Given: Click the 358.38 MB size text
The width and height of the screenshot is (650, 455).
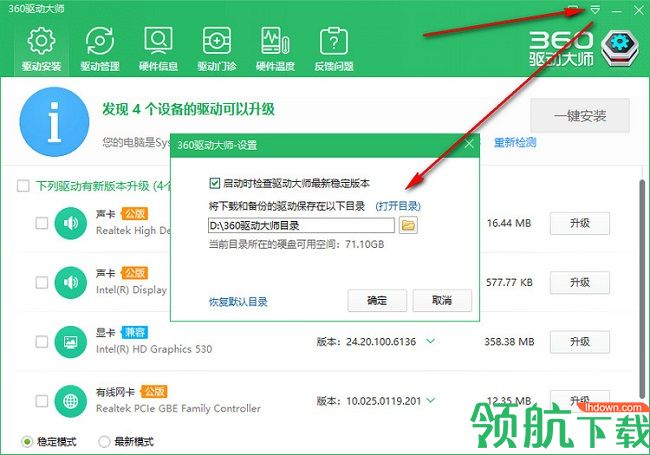Looking at the screenshot, I should [x=509, y=342].
